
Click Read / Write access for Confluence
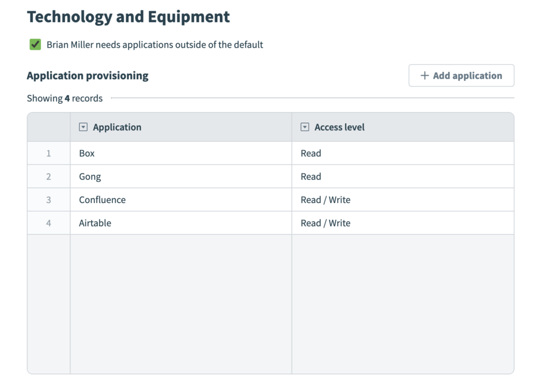[x=403, y=199]
